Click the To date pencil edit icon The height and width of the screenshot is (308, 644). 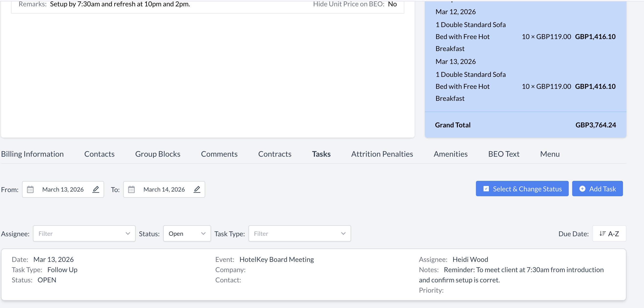197,189
